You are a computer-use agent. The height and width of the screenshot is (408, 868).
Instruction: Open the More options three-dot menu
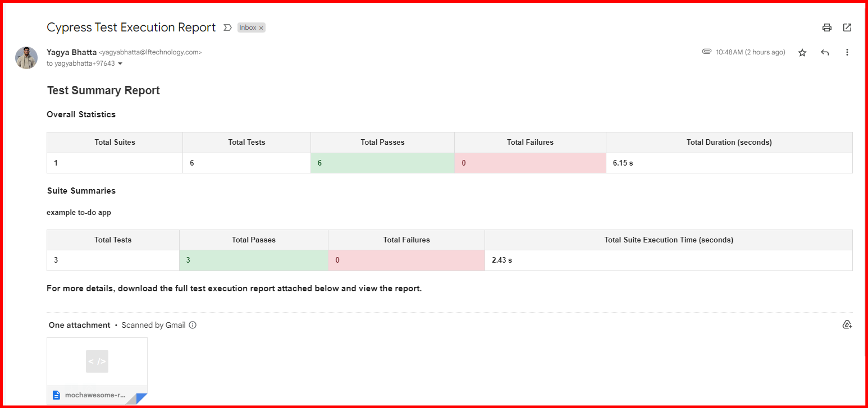(x=847, y=52)
